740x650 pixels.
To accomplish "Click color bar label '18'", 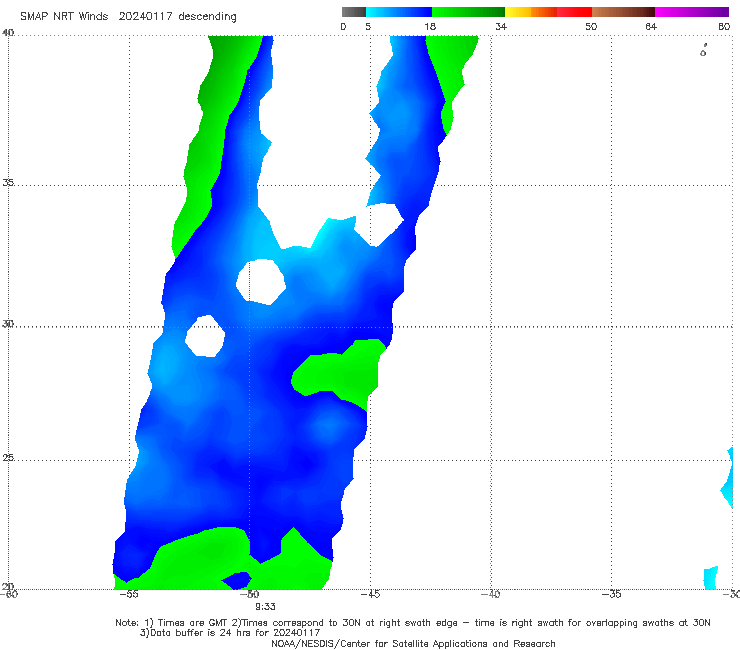I will 430,26.
